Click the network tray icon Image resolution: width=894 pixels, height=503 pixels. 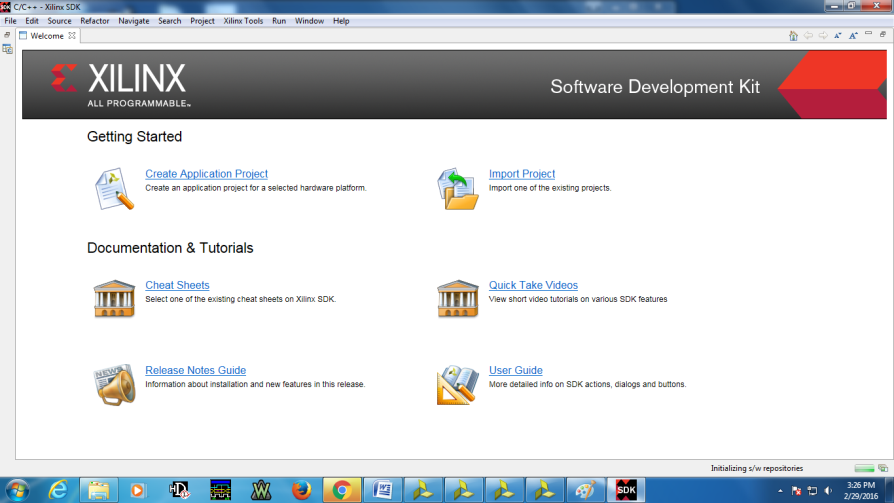point(812,490)
